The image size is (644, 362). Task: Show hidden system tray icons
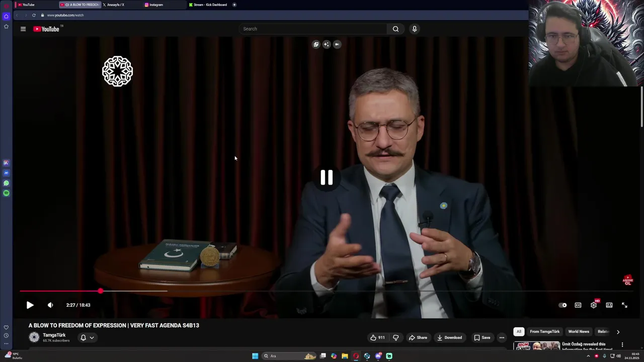pos(588,356)
